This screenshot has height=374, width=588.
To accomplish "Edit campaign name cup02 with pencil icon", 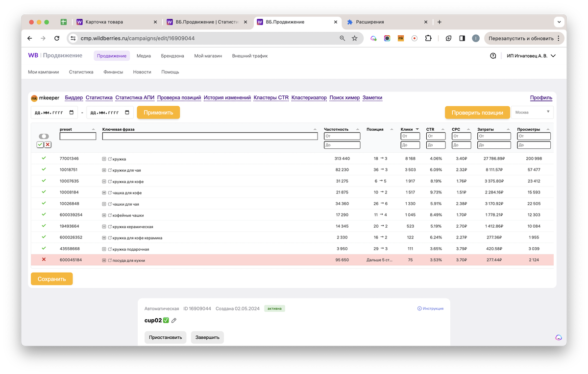I will coord(174,321).
